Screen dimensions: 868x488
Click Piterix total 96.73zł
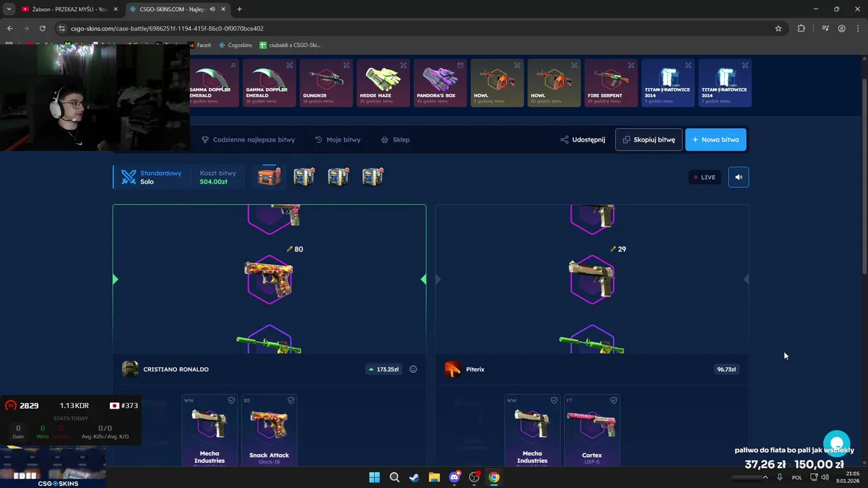click(726, 369)
